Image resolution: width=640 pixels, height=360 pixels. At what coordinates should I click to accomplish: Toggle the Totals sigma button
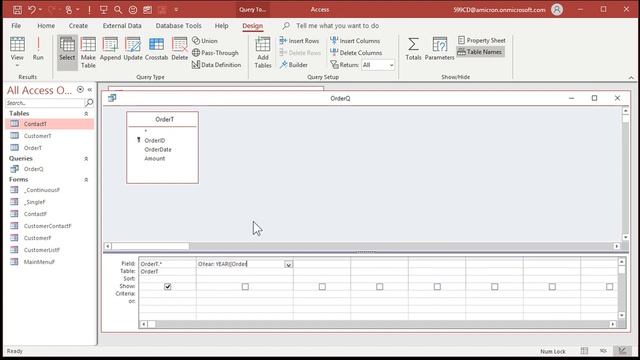point(413,49)
